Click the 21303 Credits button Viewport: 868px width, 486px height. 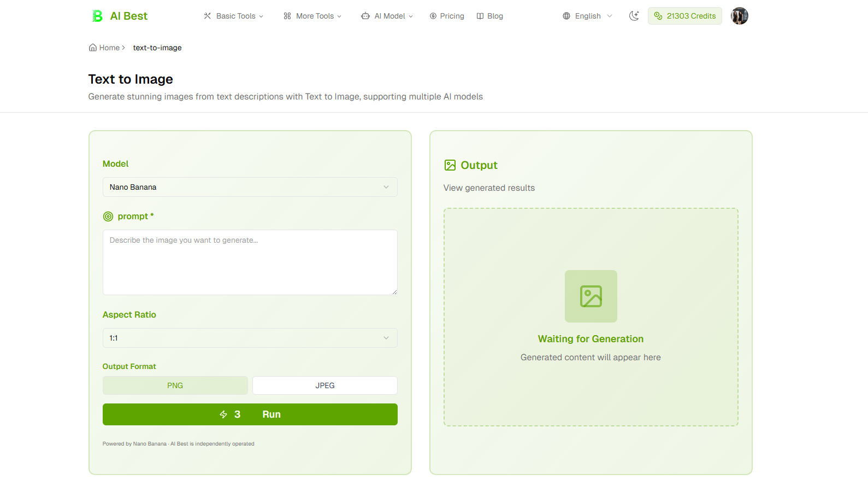[x=684, y=16]
